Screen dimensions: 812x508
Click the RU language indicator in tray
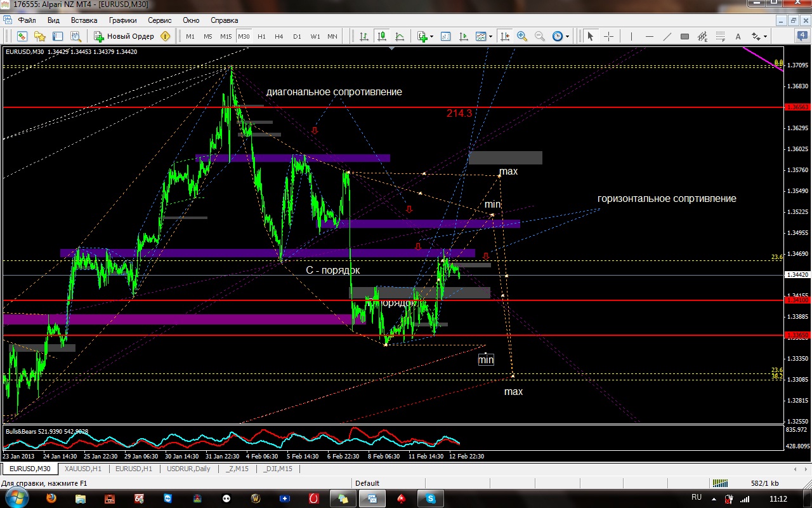(696, 497)
